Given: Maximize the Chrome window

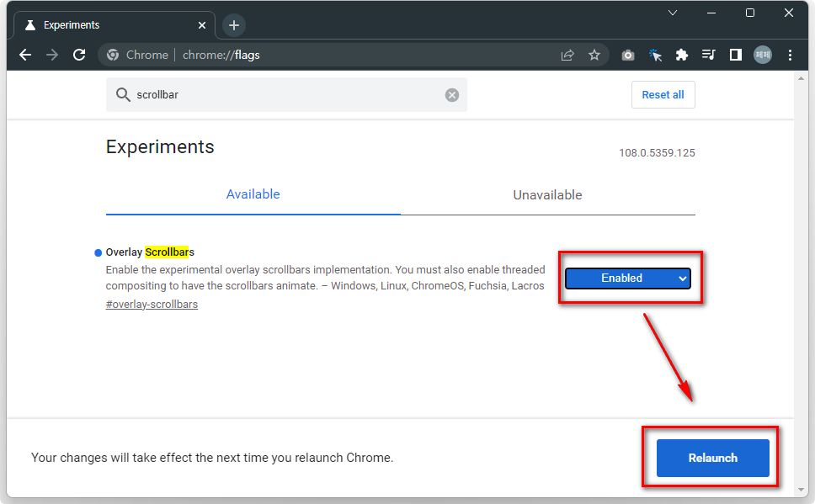Looking at the screenshot, I should tap(750, 13).
